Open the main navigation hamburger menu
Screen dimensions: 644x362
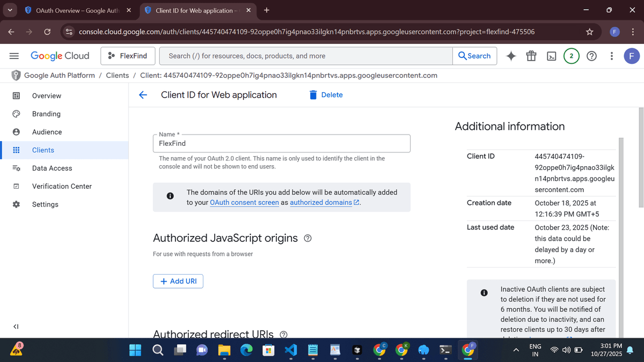tap(14, 56)
